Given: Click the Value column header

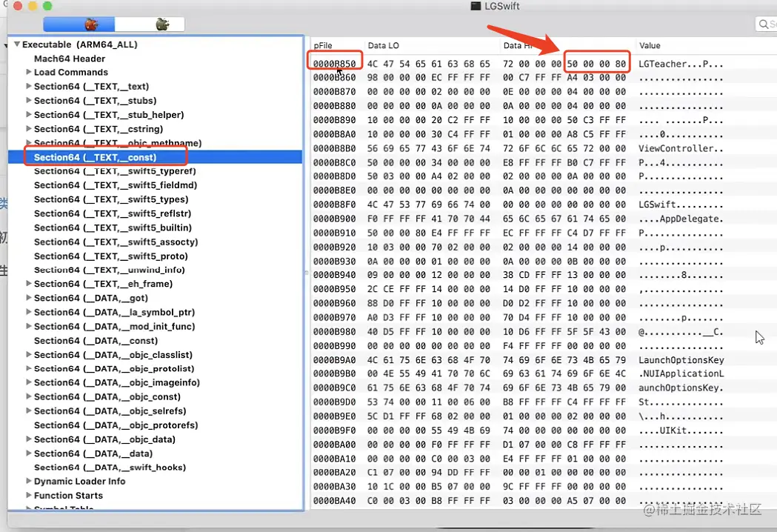Looking at the screenshot, I should (706, 45).
